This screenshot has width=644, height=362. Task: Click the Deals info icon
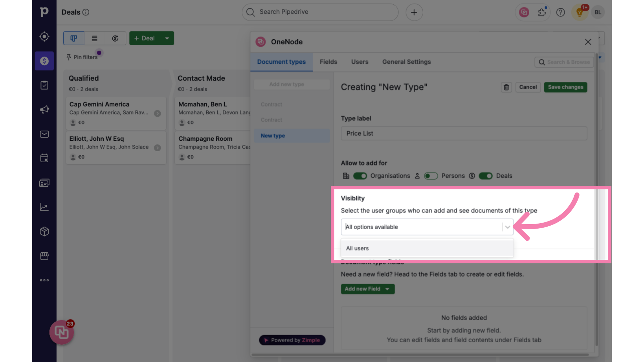tap(86, 12)
